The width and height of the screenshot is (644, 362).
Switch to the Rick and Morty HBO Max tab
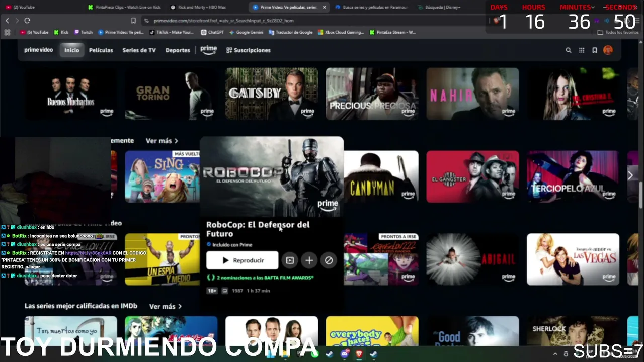coord(205,7)
